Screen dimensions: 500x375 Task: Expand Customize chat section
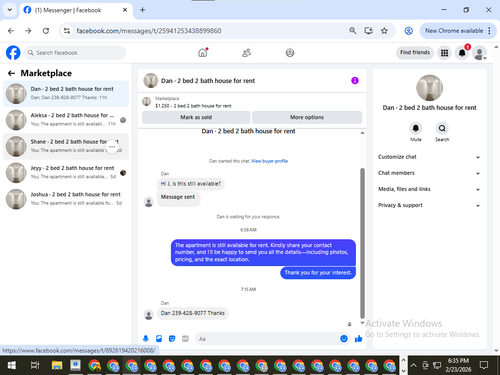click(x=429, y=157)
